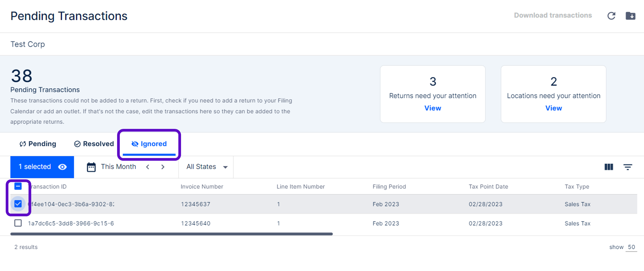Click the download folder icon

click(630, 16)
